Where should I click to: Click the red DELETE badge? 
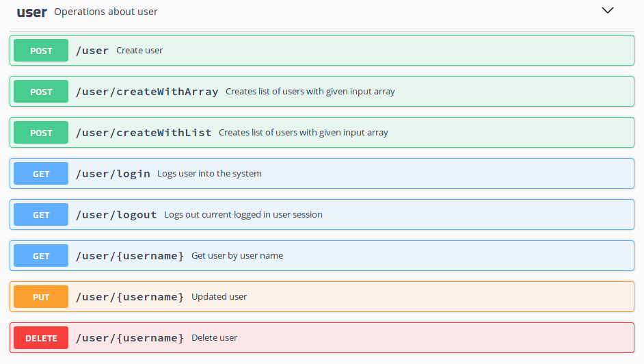(x=41, y=338)
